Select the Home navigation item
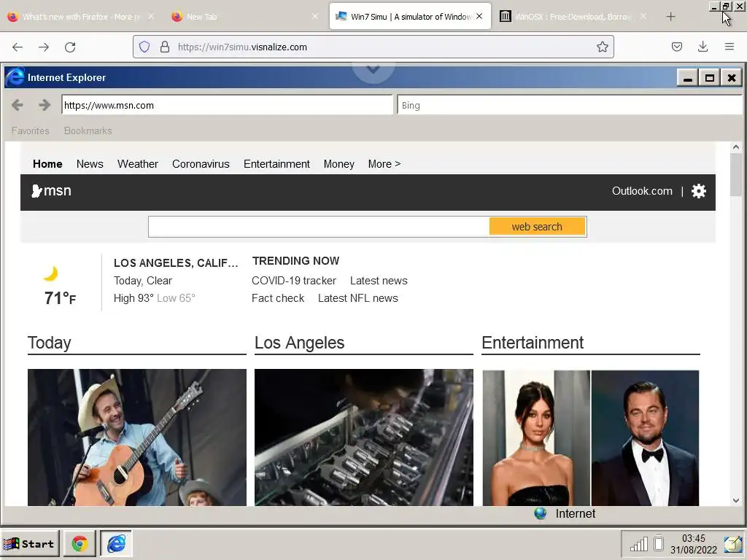Viewport: 747px width, 560px height. (47, 164)
